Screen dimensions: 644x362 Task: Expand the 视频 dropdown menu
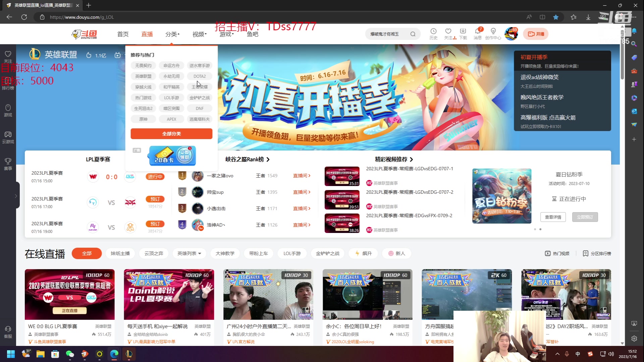point(200,34)
